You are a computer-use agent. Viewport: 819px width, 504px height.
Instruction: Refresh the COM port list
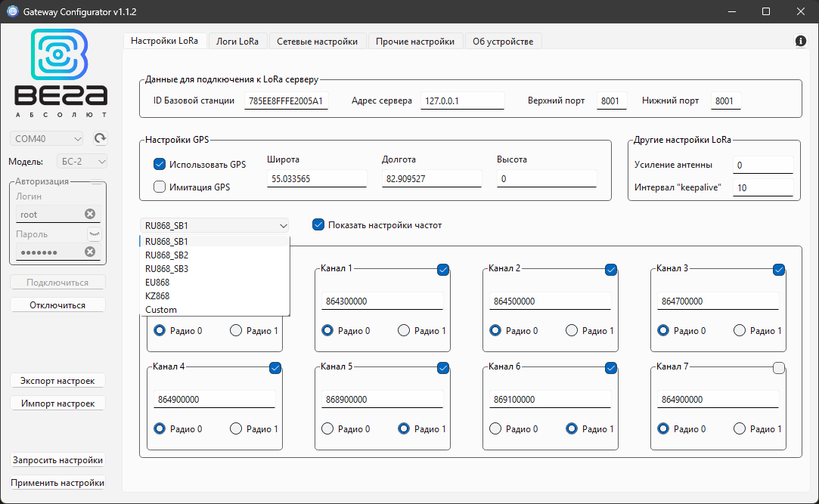(x=101, y=138)
